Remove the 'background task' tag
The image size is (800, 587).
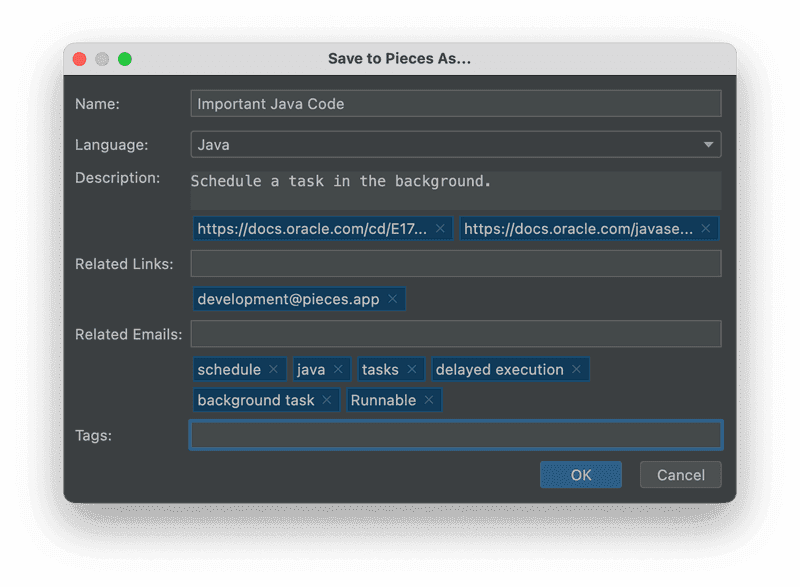click(328, 400)
